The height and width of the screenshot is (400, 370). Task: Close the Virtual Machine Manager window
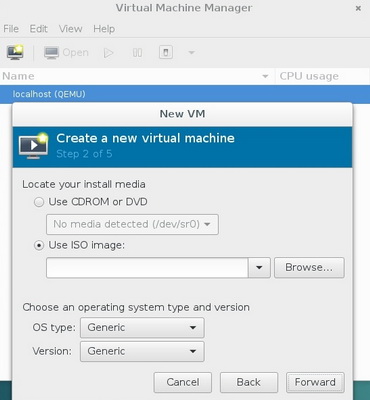tap(358, 8)
